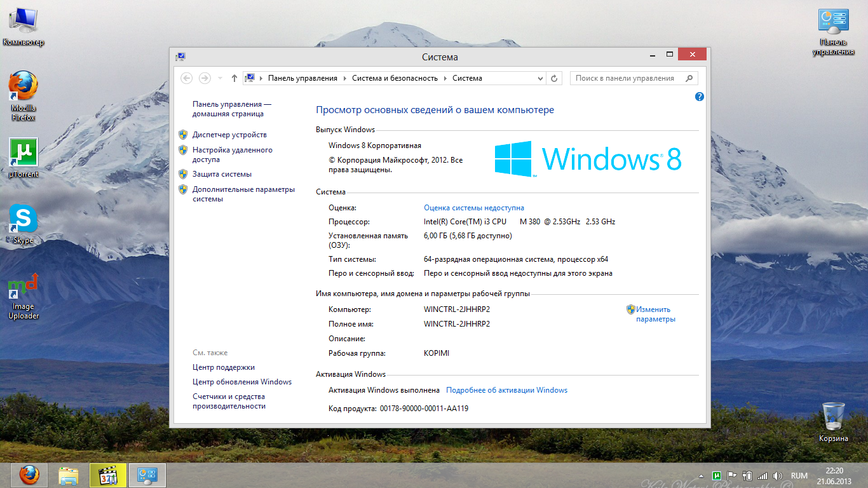Click the Forward navigation arrow
Screen dimensions: 868x488
[205, 78]
